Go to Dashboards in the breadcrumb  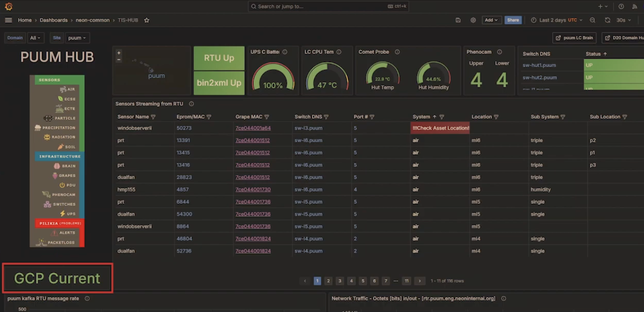click(x=53, y=20)
